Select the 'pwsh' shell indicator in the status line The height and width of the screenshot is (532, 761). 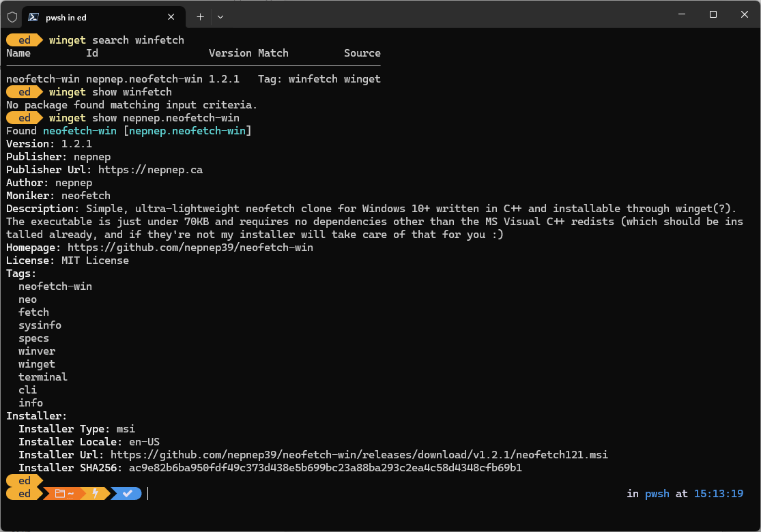(657, 493)
